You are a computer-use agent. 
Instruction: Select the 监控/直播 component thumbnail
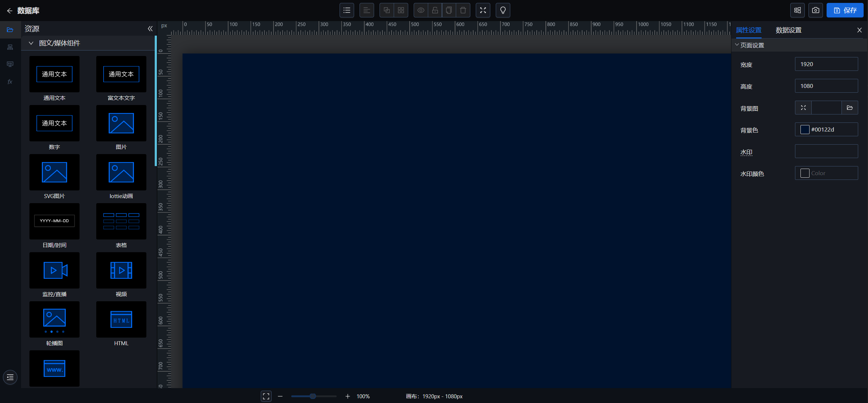[54, 270]
